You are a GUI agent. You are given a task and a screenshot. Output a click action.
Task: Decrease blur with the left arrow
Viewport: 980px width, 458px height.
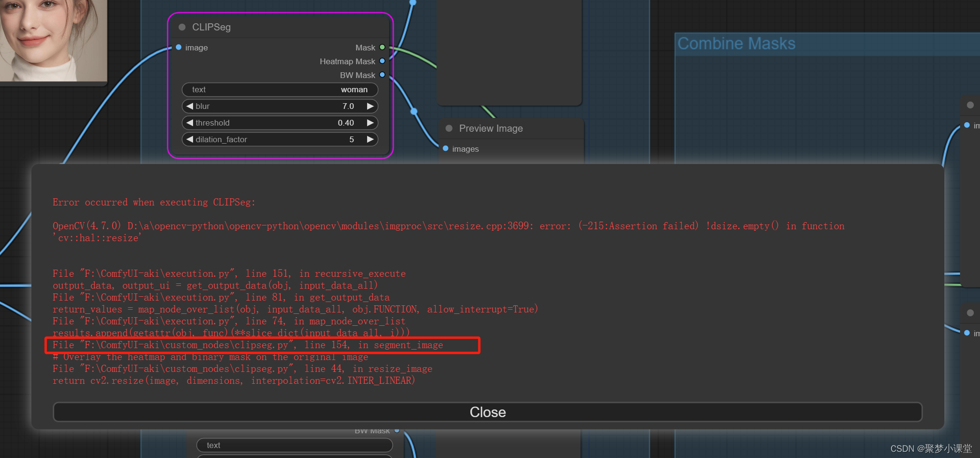[x=190, y=106]
